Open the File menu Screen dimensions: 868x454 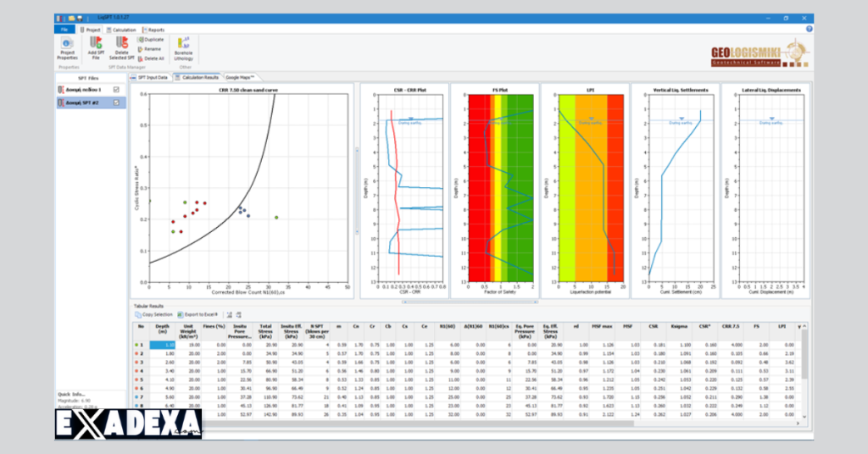click(64, 29)
